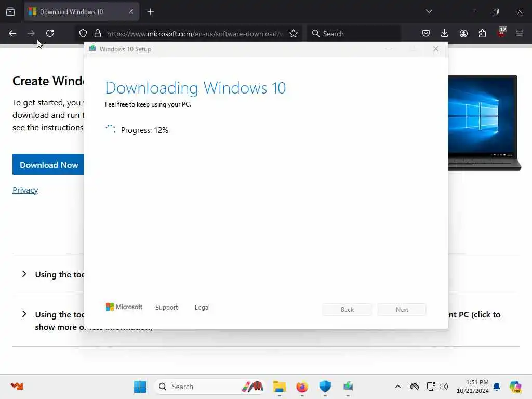
Task: Click the cloud sync tray icon
Action: click(415, 387)
